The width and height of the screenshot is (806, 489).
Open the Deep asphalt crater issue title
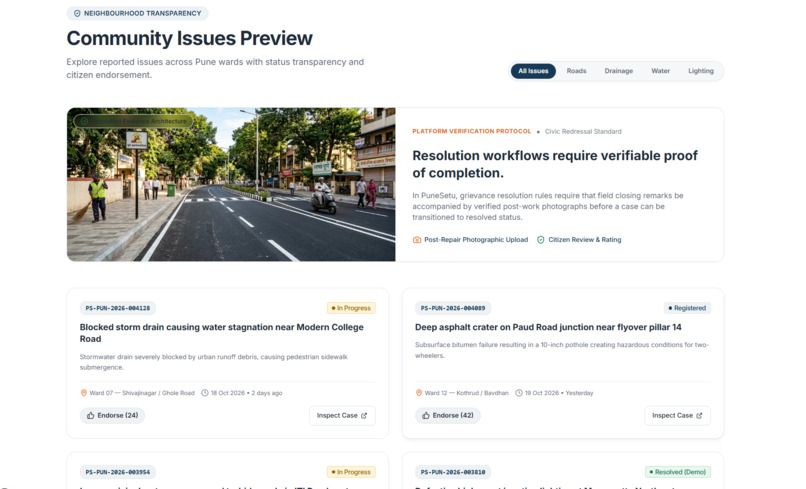(x=548, y=327)
